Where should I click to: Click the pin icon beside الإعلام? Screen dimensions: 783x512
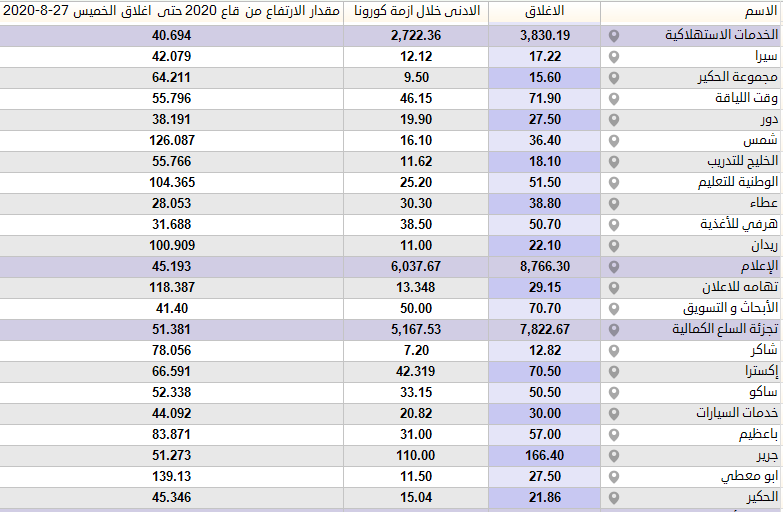coord(614,267)
